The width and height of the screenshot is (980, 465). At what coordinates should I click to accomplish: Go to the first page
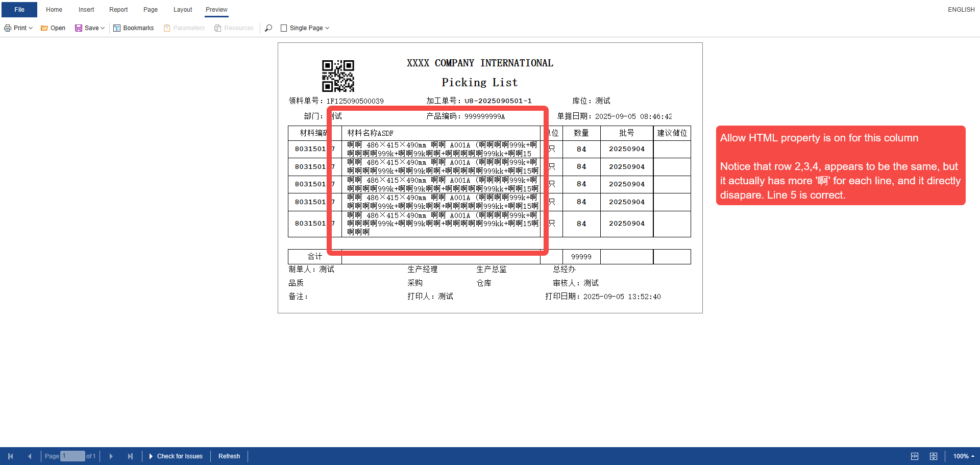pyautogui.click(x=10, y=456)
